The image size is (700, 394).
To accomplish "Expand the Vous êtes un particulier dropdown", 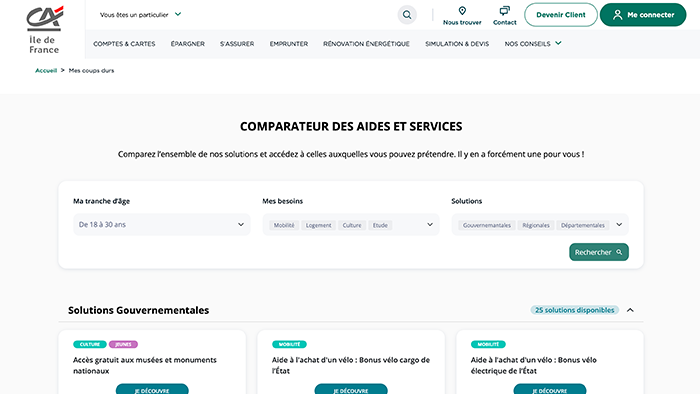I will click(140, 15).
